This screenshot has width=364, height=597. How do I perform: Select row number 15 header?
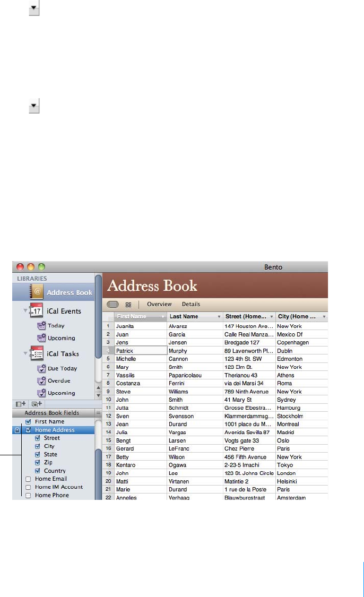tap(108, 440)
